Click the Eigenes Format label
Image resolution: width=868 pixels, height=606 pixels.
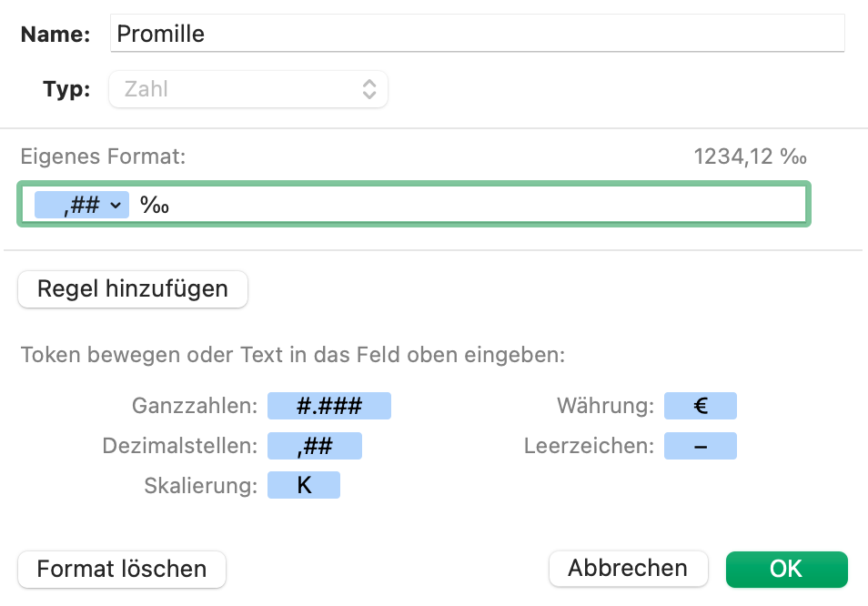pos(103,157)
